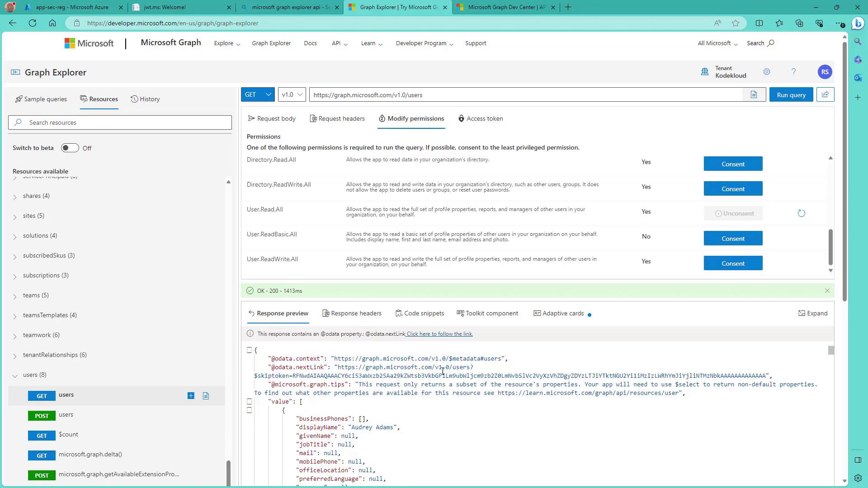Open the GET method dropdown
The width and height of the screenshot is (868, 488).
pos(258,94)
